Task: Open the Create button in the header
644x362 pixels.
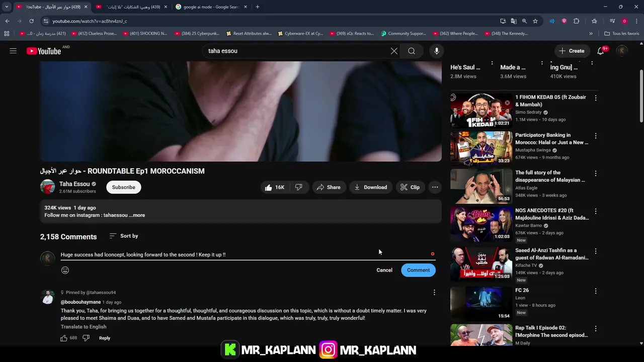Action: 572,51
